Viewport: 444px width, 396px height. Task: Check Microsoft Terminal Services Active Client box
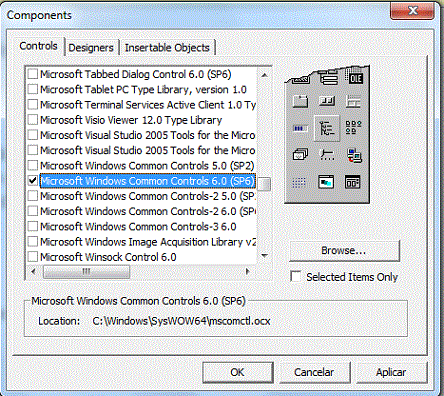pyautogui.click(x=33, y=104)
